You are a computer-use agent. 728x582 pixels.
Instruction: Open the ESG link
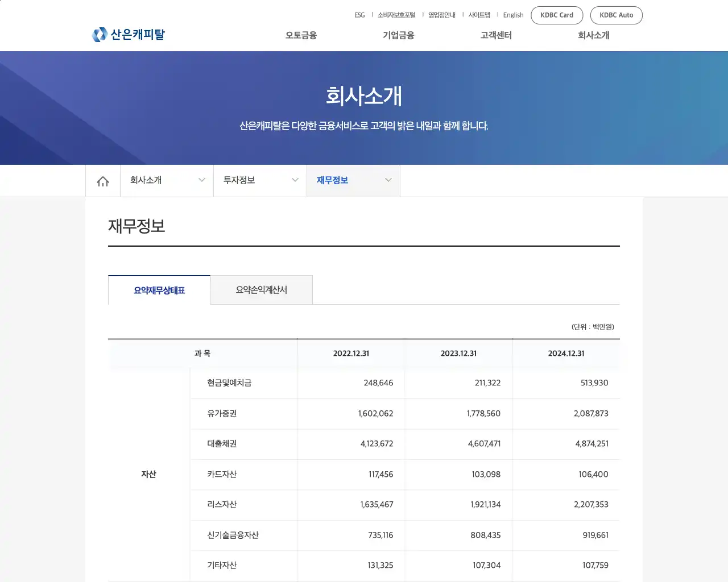coord(359,15)
